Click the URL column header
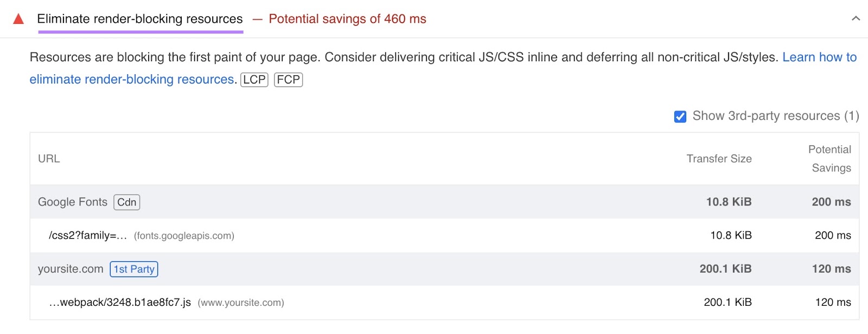The width and height of the screenshot is (868, 334). point(49,158)
